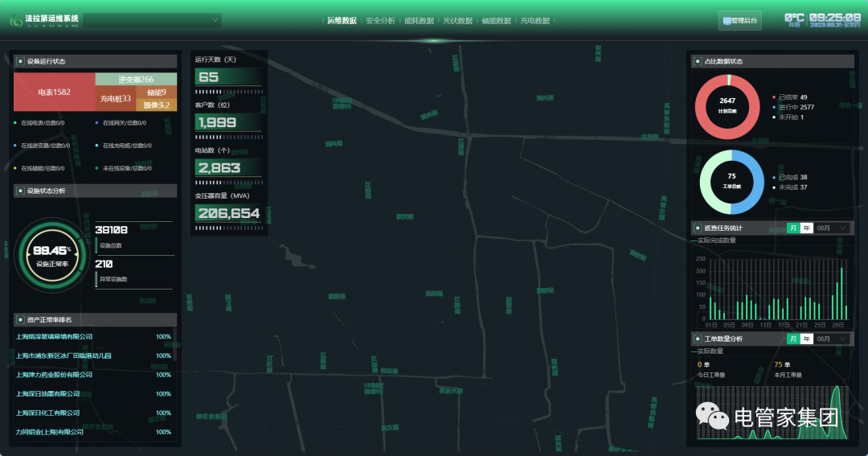The image size is (868, 456).
Task: Open the 光伏数据 tab
Action: click(457, 21)
